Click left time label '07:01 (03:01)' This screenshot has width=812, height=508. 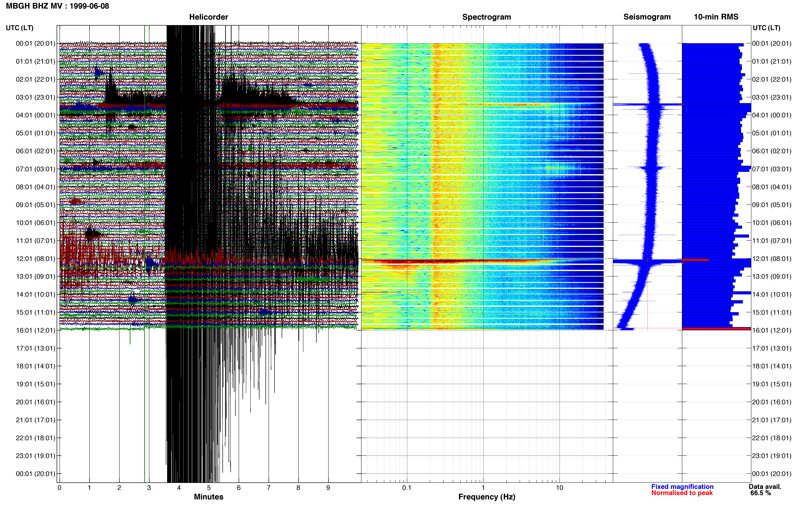coord(35,169)
